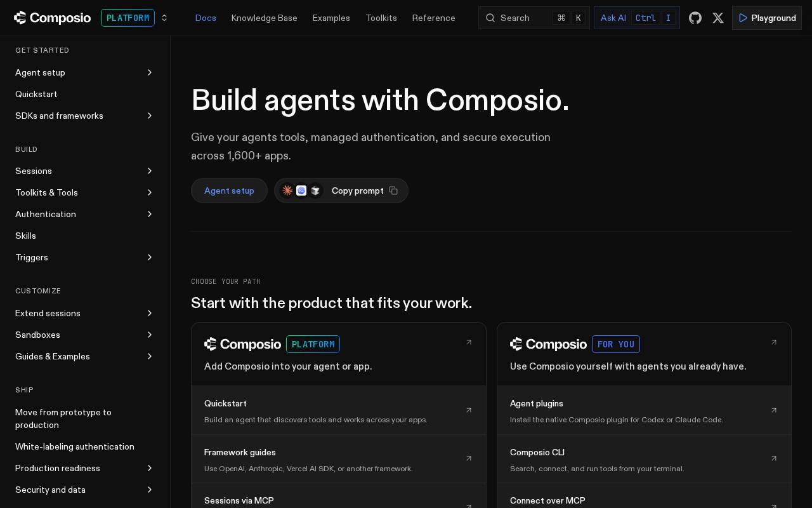The image size is (812, 508).
Task: Open the X (Twitter) icon link
Action: (x=718, y=18)
